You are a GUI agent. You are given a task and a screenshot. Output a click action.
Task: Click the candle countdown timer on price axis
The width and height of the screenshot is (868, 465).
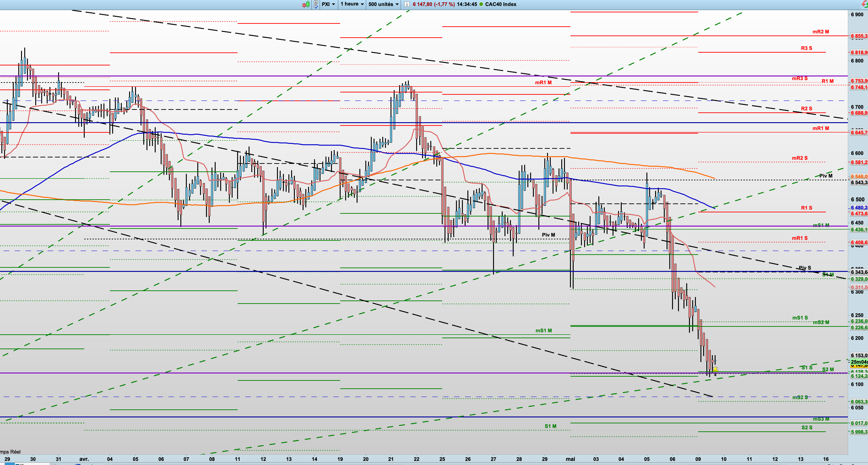(x=859, y=362)
